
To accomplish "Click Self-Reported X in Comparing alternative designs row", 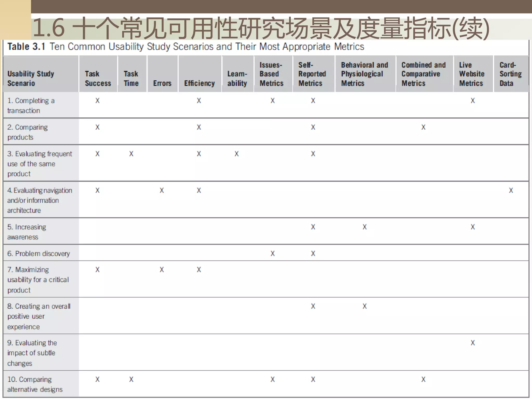I will coord(313,380).
